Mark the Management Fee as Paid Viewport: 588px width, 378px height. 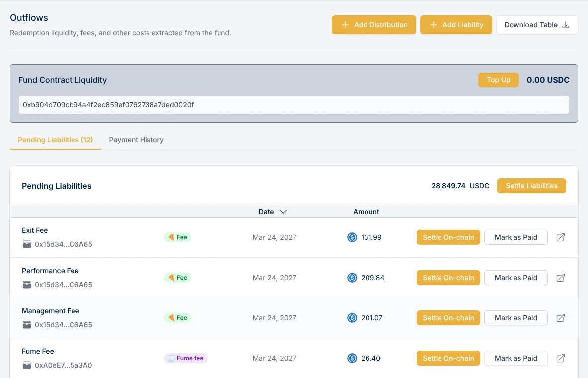515,318
